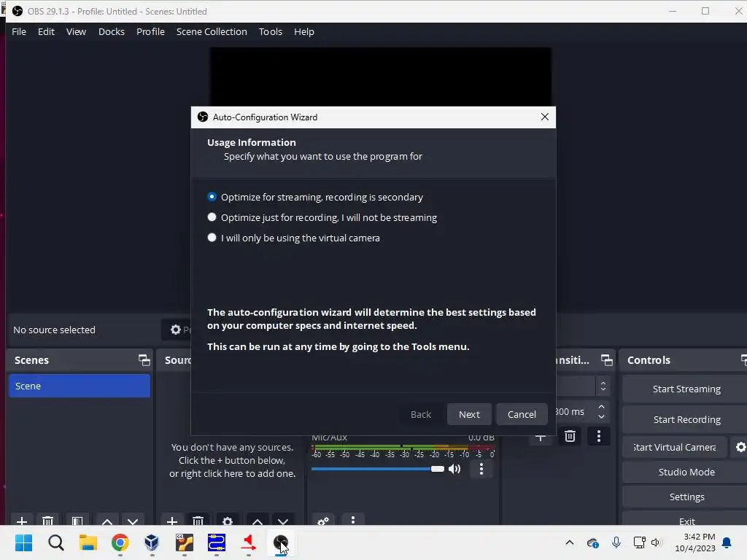Open the Help menu
Viewport: 747px width, 560px height.
(304, 32)
